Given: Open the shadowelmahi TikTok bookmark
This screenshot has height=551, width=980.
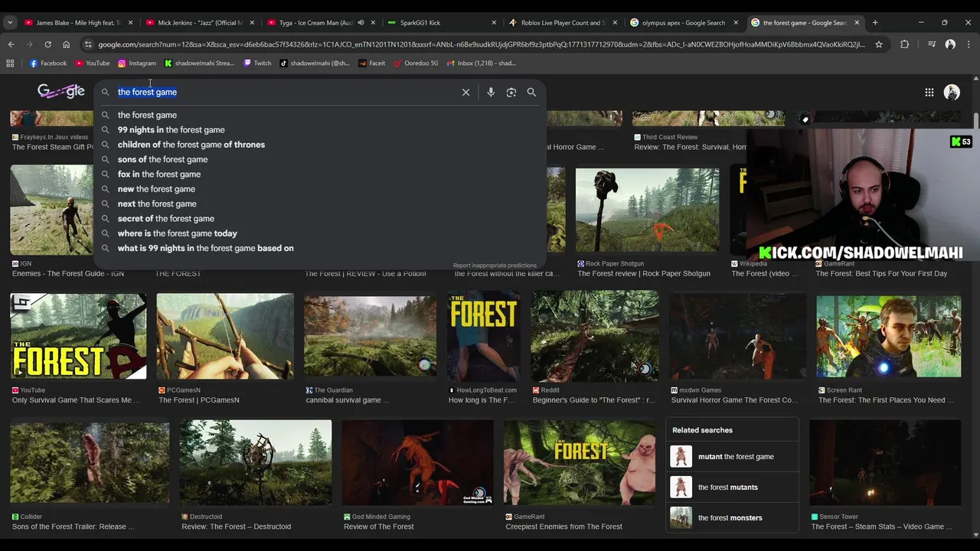Looking at the screenshot, I should pyautogui.click(x=315, y=64).
